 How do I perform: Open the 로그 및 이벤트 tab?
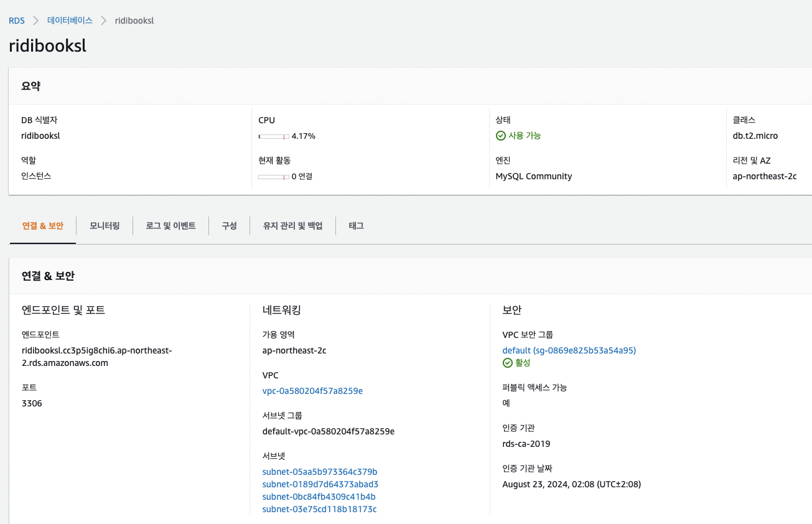point(171,226)
